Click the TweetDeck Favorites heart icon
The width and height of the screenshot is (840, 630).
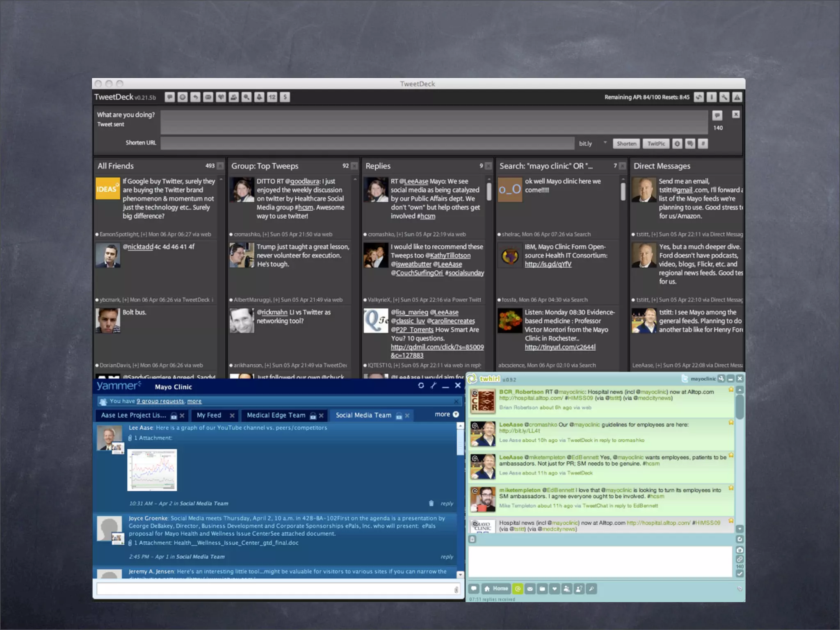pyautogui.click(x=221, y=97)
